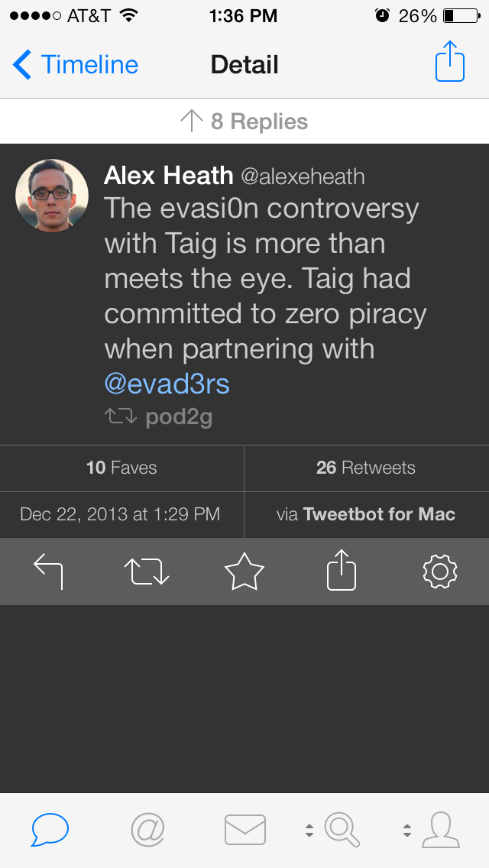
Task: Expand the switcher arrows beside the Search tab
Action: point(309,830)
